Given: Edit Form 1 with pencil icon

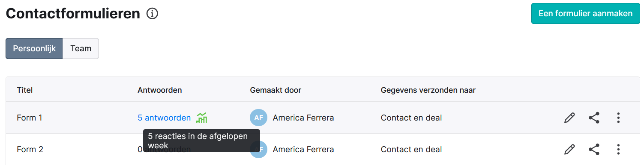Looking at the screenshot, I should (x=569, y=118).
